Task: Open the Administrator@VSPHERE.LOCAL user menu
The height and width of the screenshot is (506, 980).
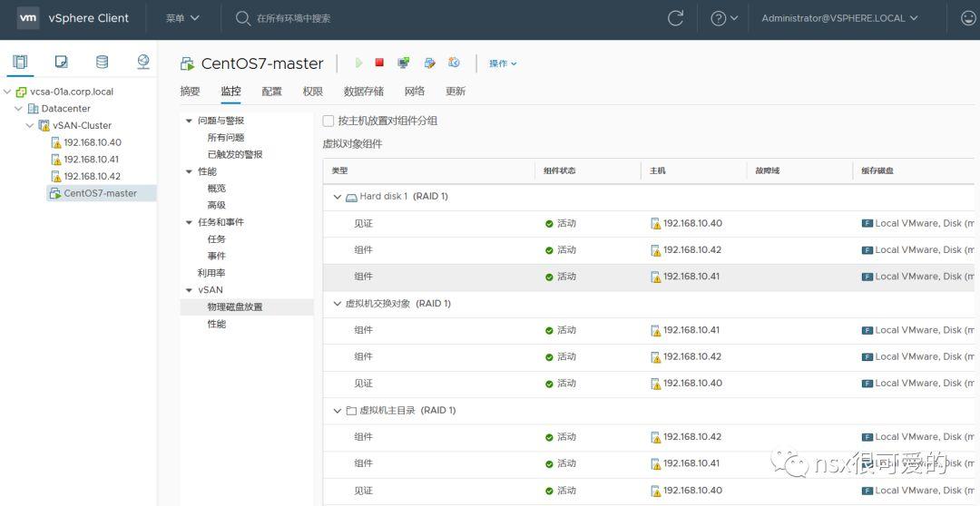Action: tap(840, 18)
